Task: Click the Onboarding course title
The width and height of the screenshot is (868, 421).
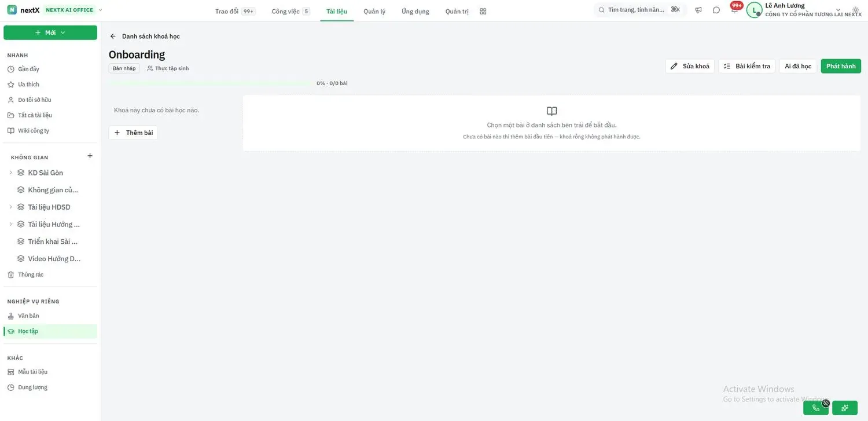Action: point(137,54)
